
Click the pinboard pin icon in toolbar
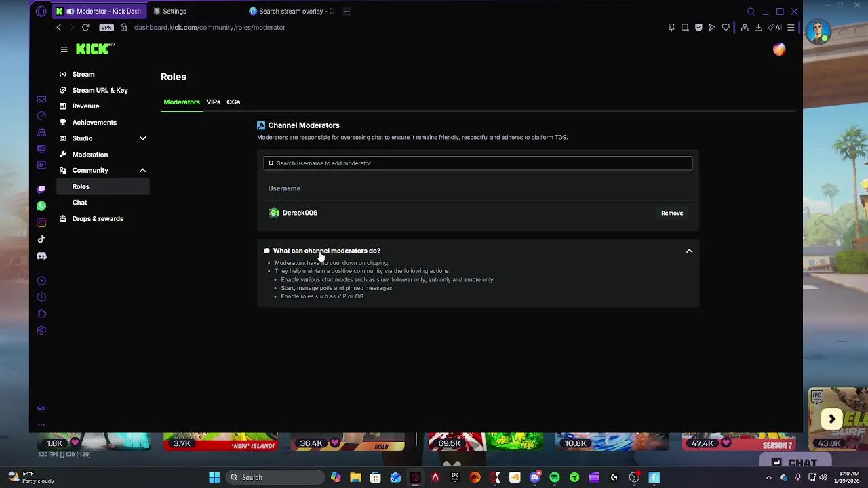671,28
